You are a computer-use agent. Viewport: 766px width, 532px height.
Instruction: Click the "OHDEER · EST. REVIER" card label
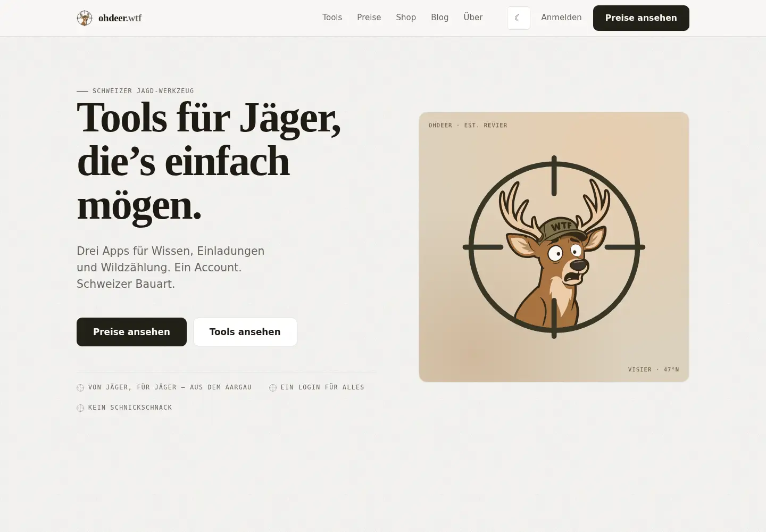(x=468, y=126)
